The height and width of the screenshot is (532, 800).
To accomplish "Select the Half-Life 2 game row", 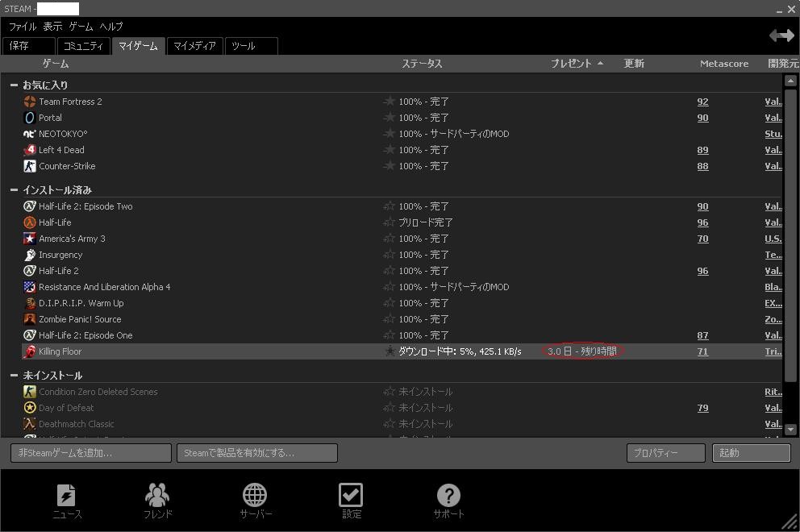I will [402, 271].
